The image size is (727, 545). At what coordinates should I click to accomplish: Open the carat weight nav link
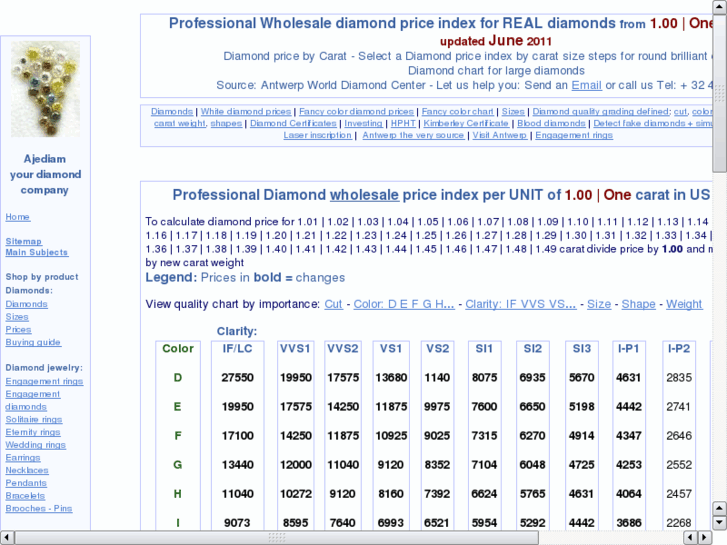(x=179, y=123)
